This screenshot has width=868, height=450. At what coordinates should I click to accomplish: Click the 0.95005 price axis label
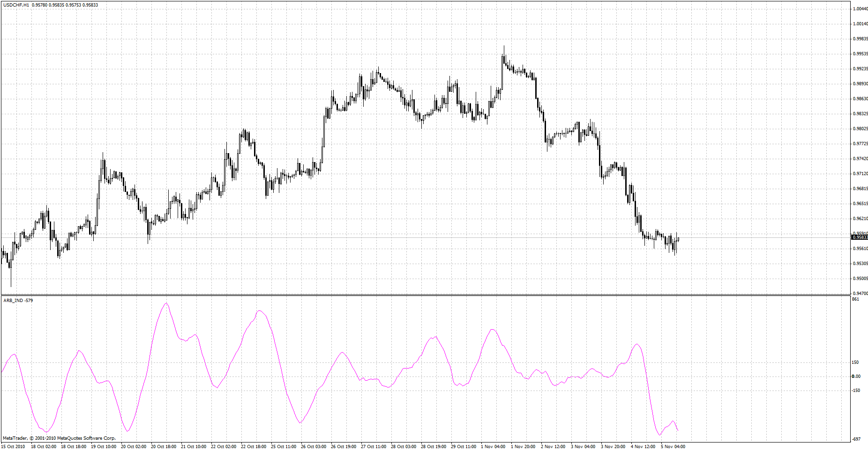click(861, 279)
